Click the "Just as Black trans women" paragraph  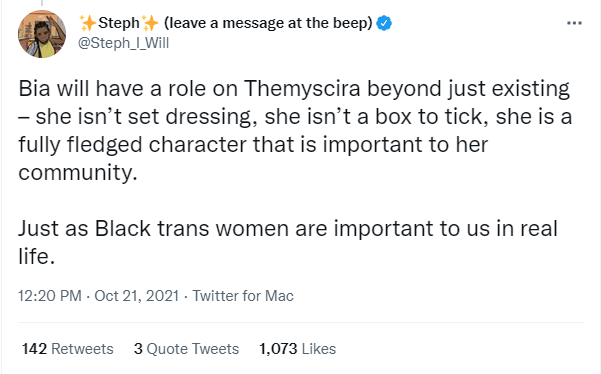pos(288,242)
